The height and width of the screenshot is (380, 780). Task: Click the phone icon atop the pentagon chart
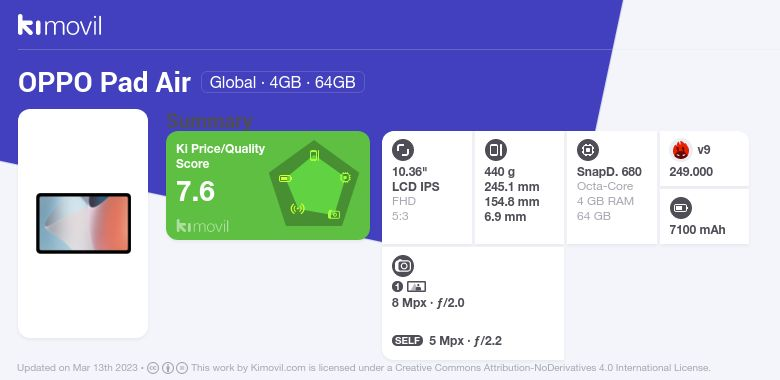[314, 155]
